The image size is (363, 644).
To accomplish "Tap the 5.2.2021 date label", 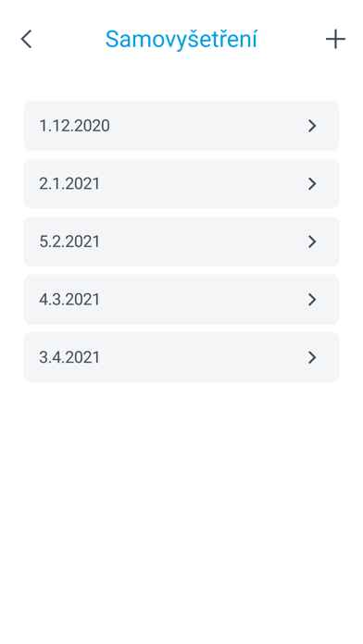I will (69, 241).
